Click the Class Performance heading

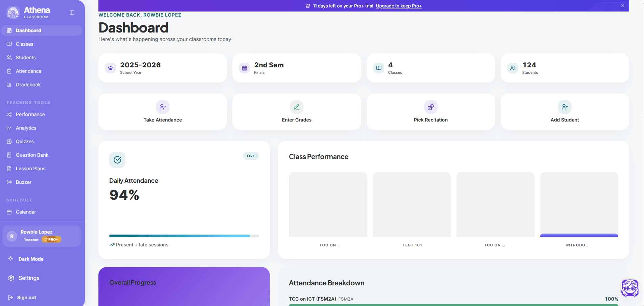[x=319, y=157]
